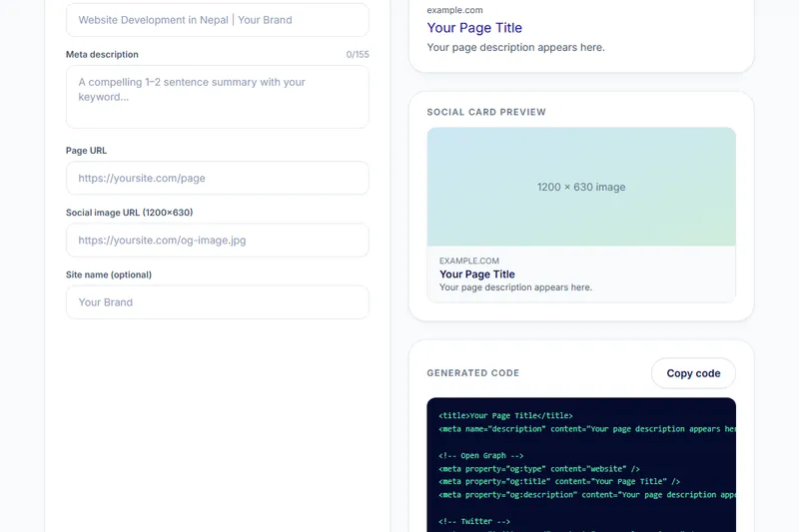Click the '<!-- Twitter -->' comment line
The image size is (799, 532).
tap(474, 521)
